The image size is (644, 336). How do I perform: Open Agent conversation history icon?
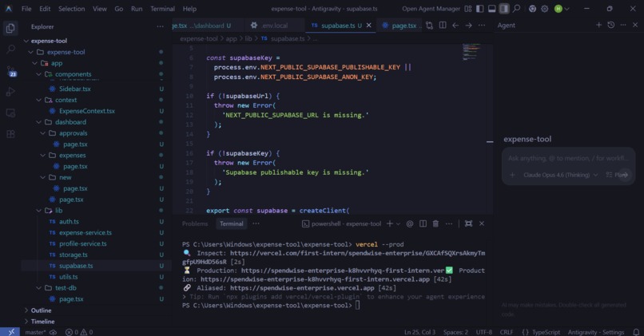point(611,25)
